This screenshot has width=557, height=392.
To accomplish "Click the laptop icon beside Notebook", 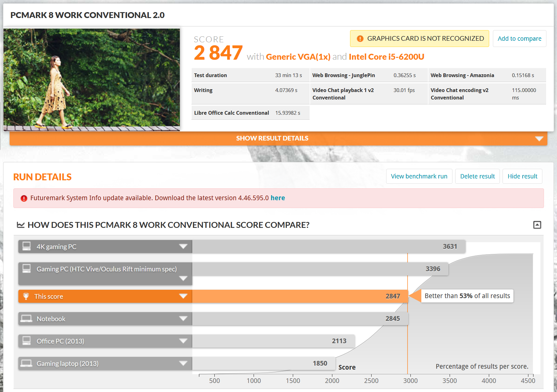I will (x=26, y=319).
